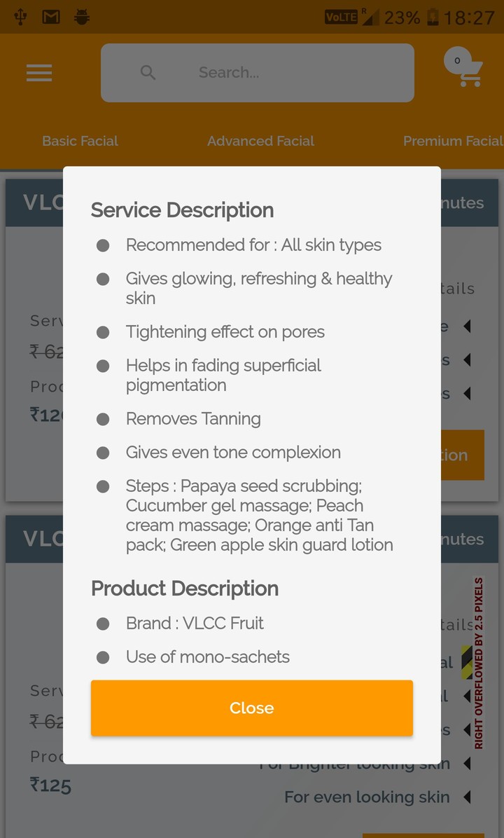Tap the ₹125 product price
The width and height of the screenshot is (504, 838).
coord(50,785)
